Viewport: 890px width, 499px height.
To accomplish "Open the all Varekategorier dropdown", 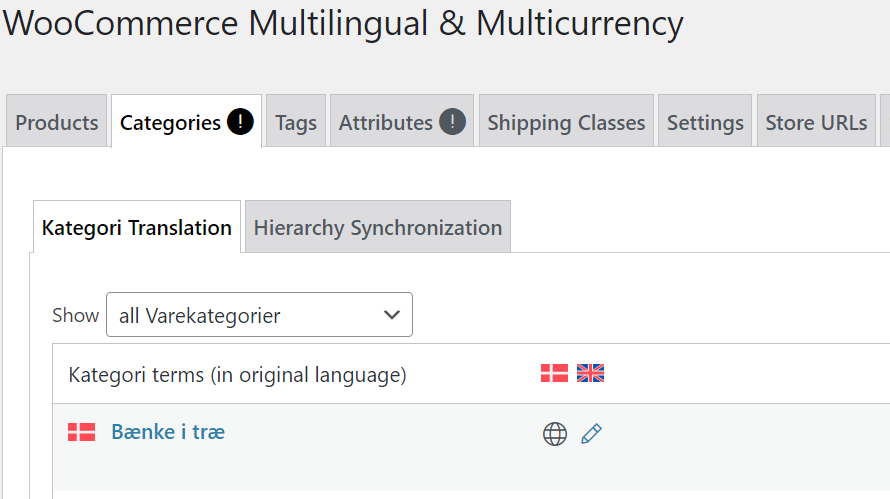I will point(259,315).
